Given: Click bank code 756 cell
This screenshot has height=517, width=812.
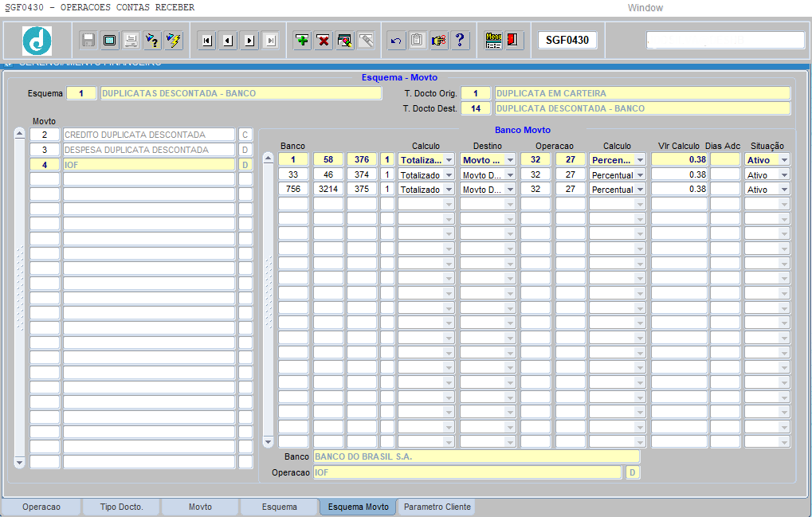Looking at the screenshot, I should [293, 190].
